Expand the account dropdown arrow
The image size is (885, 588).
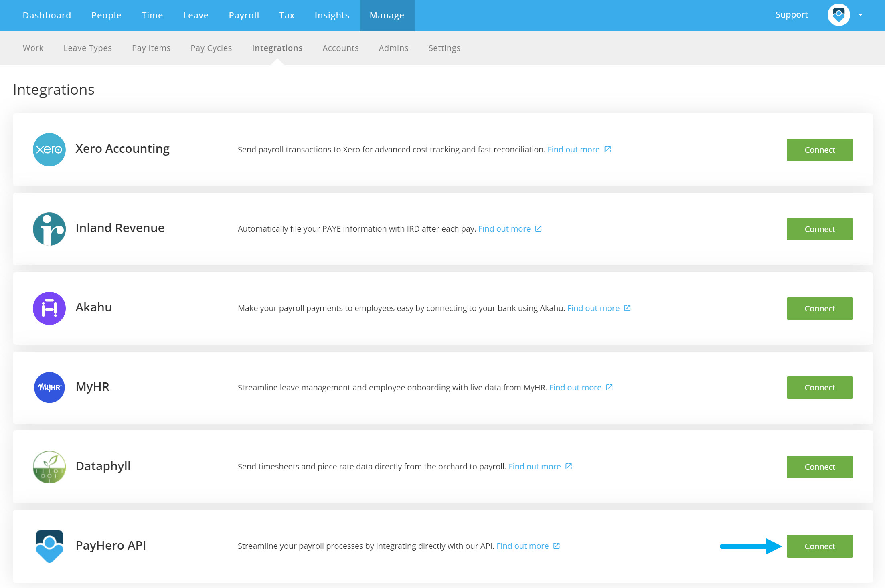coord(861,15)
